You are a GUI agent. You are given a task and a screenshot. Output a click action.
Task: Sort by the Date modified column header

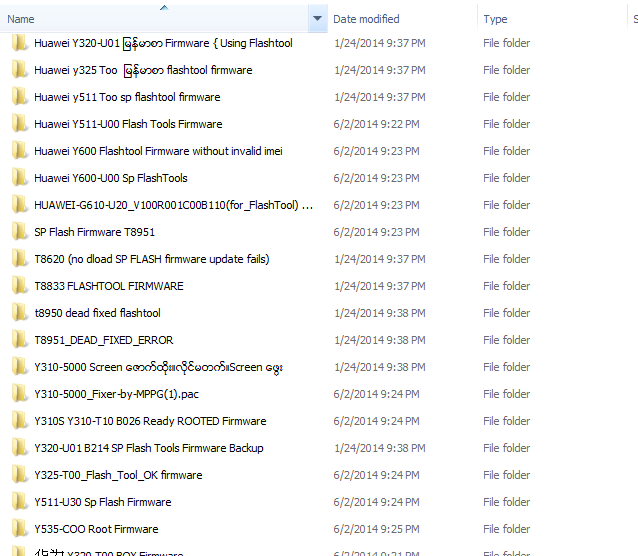[x=366, y=19]
